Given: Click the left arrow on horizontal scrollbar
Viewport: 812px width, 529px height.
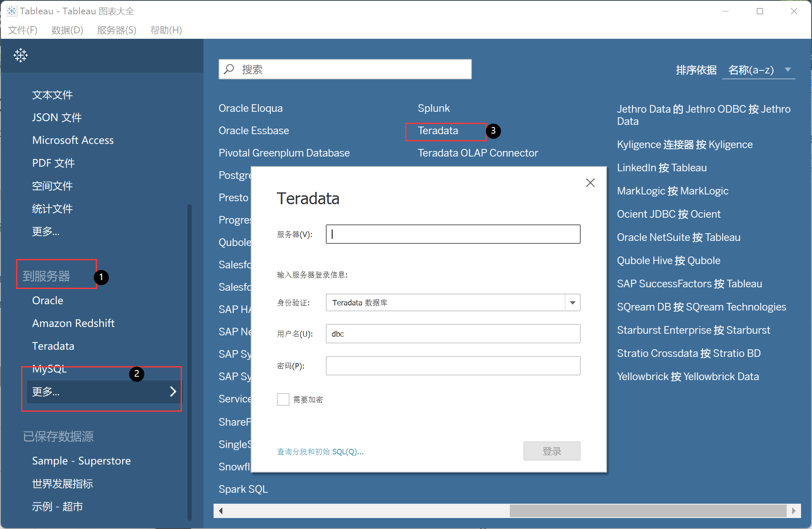Looking at the screenshot, I should coord(220,511).
